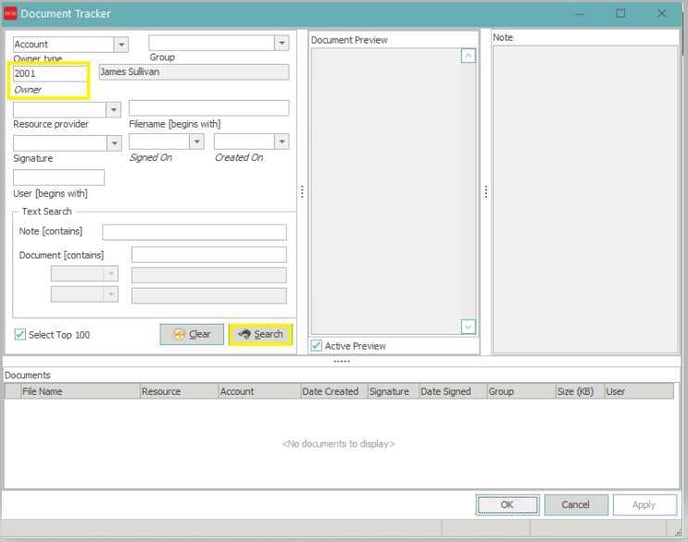Click the Filename begins with field
The image size is (688, 542).
click(208, 108)
